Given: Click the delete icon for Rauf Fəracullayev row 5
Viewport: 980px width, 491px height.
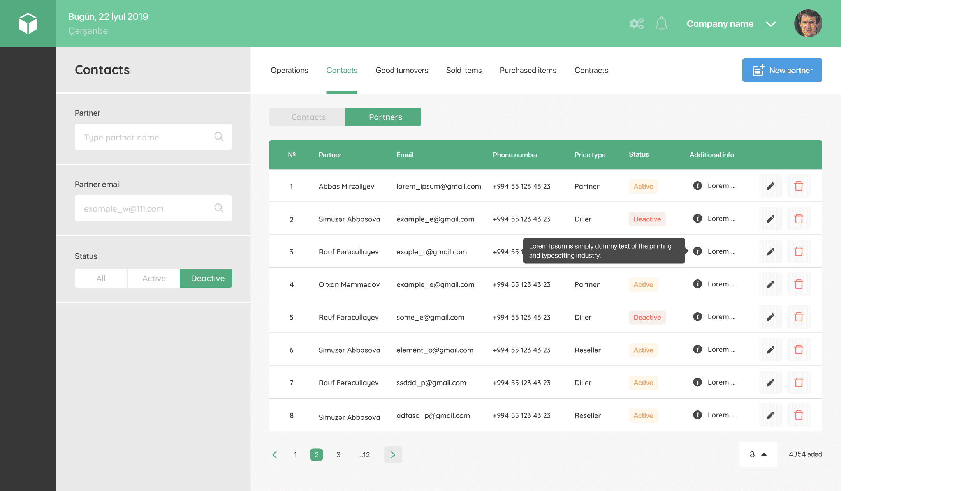Looking at the screenshot, I should (x=799, y=317).
